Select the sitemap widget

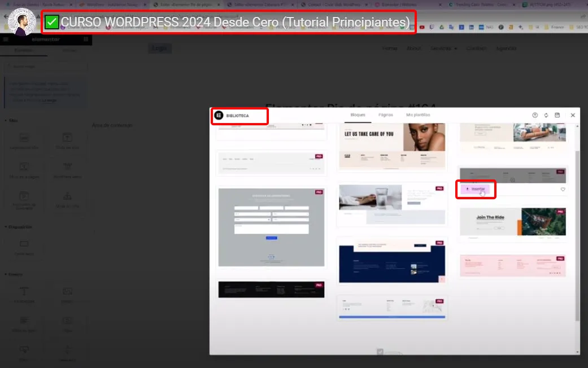tap(68, 199)
